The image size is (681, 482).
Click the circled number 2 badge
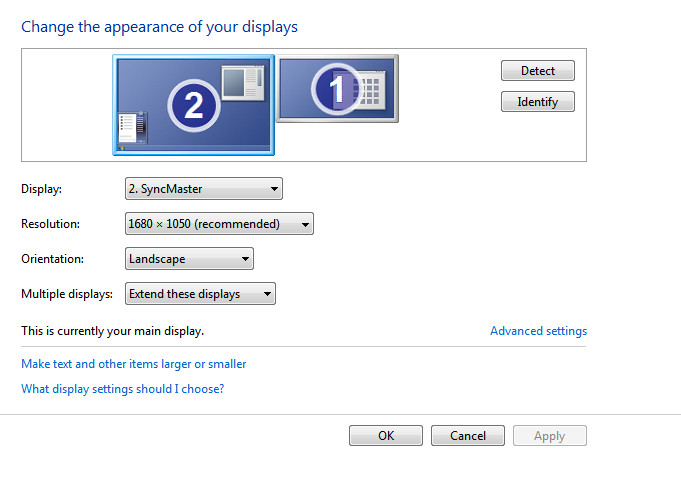194,105
